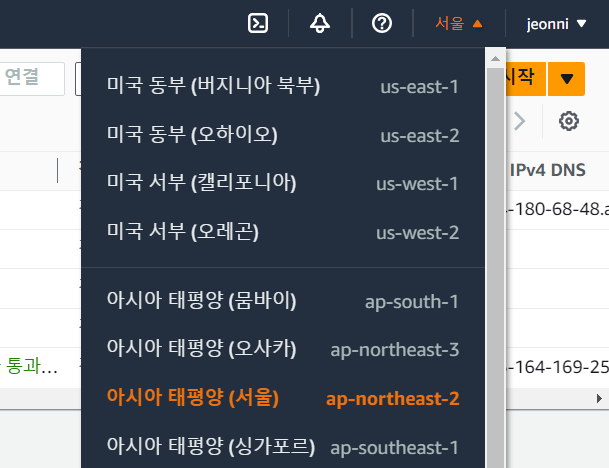Open the help question mark icon
Viewport: 609px width, 468px height.
pos(382,23)
